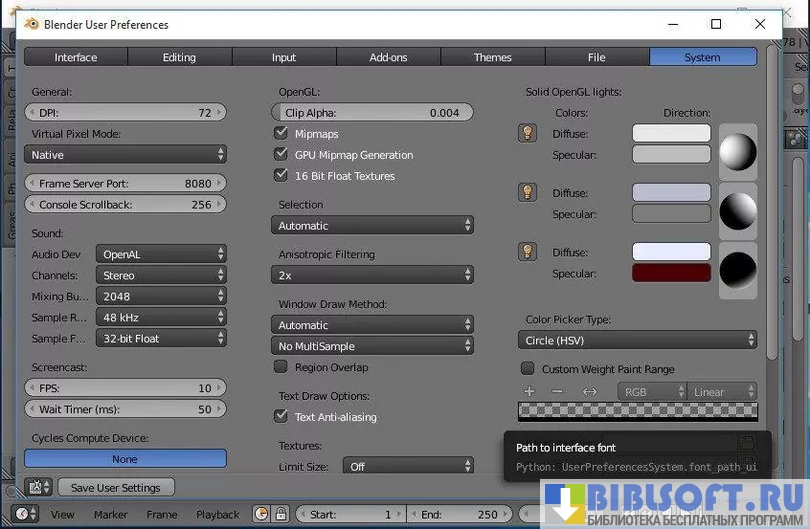Viewport: 810px width, 529px height.
Task: Click the lock icon next to Start field
Action: [x=281, y=514]
